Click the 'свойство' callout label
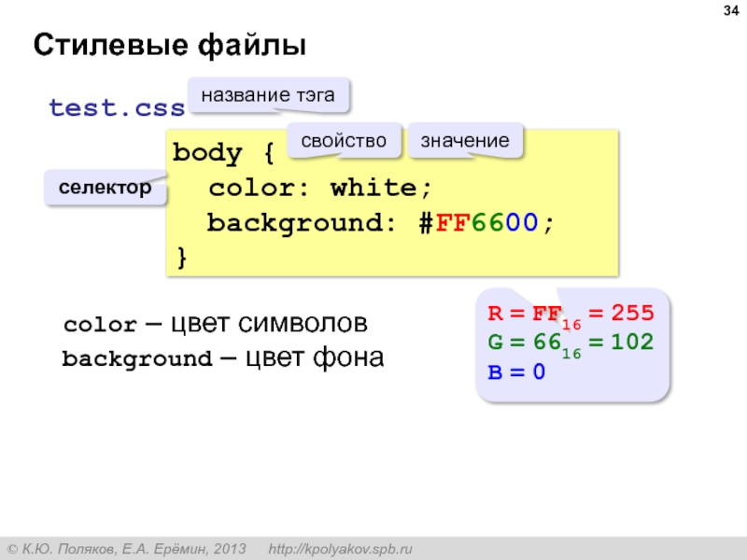Screen dimensions: 747x560 coord(344,141)
